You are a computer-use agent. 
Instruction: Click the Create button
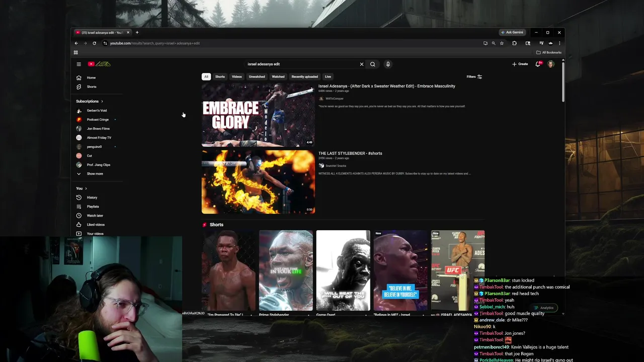click(x=520, y=64)
